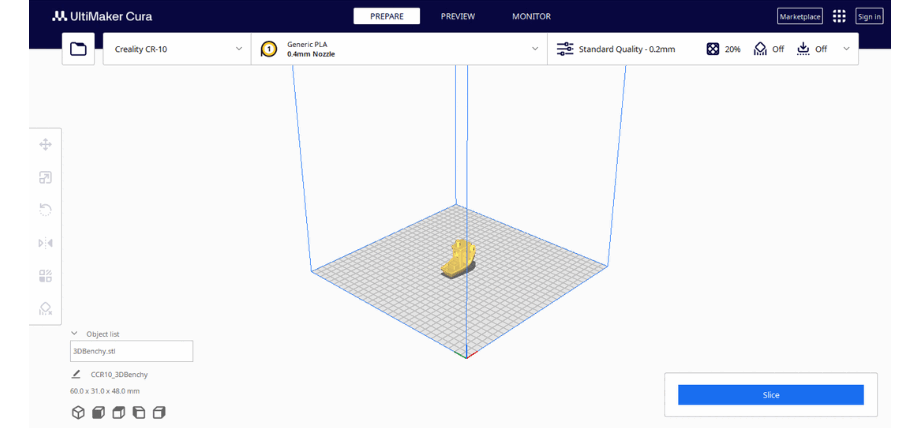Select the Move tool in the sidebar

45,144
